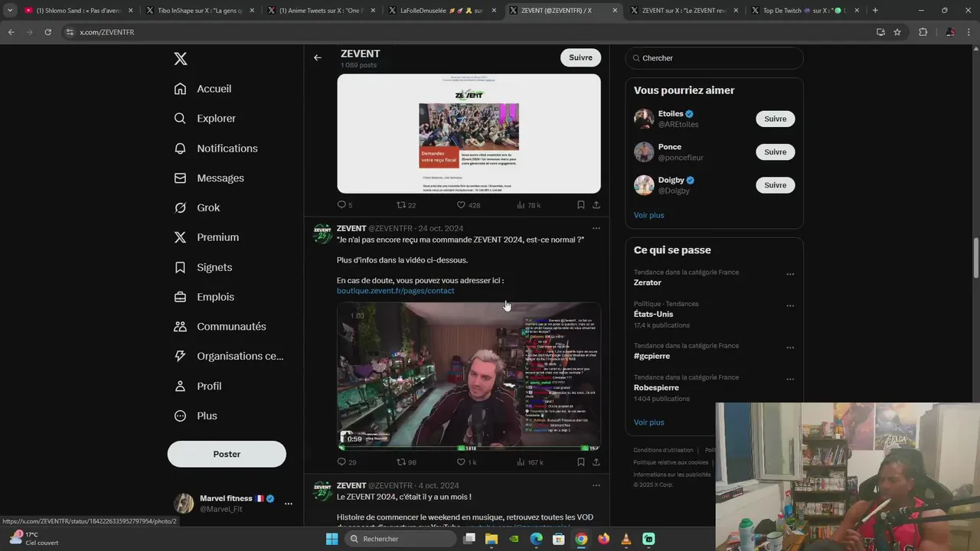Image resolution: width=980 pixels, height=551 pixels.
Task: Open boutique.zevent.fr/pages/contact link
Action: click(395, 291)
